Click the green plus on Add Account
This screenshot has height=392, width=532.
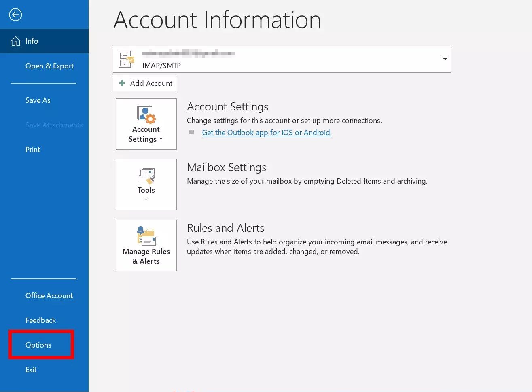(x=122, y=83)
